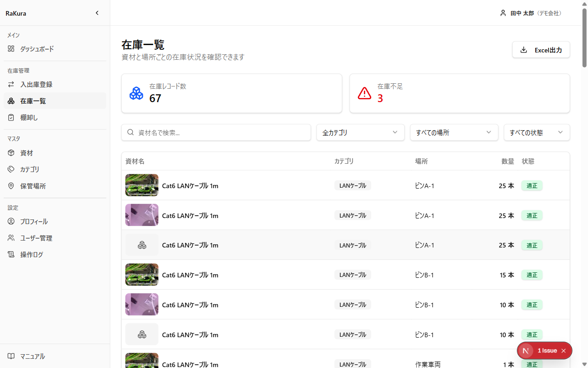Open the 1 Issue indicator
Image resolution: width=588 pixels, height=368 pixels.
click(x=547, y=351)
